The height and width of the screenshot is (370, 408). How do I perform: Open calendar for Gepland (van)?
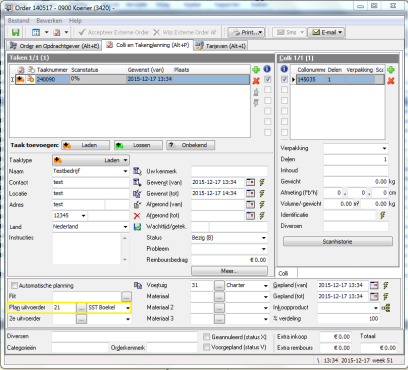tap(374, 285)
